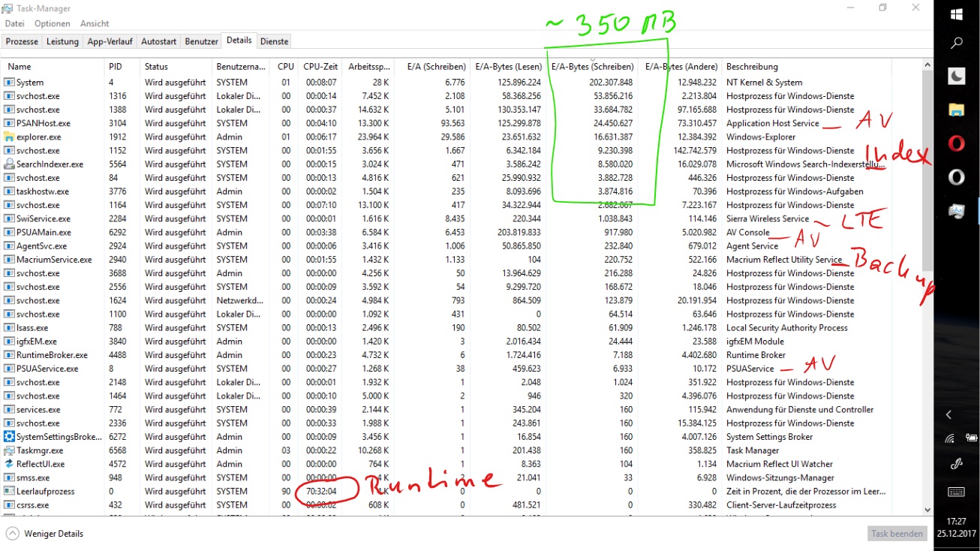
Task: Switch to the Benutzer tab
Action: (202, 41)
